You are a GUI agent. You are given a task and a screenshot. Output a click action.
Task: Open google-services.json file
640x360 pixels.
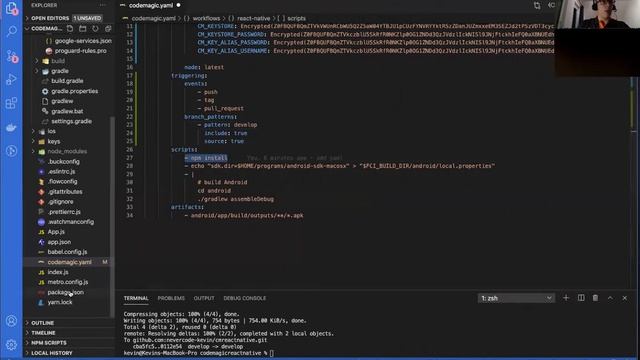[x=83, y=41]
